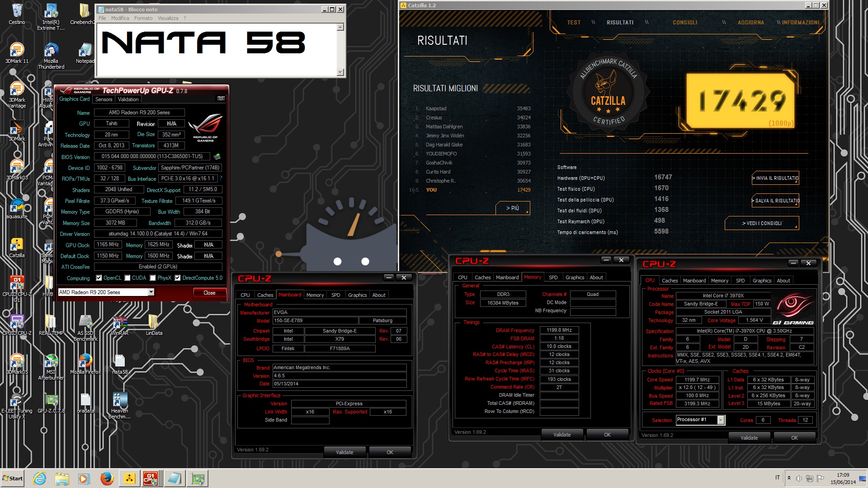Image resolution: width=868 pixels, height=488 pixels.
Task: Open CPUID CPU-Z G1 desktop icon
Action: [17, 289]
